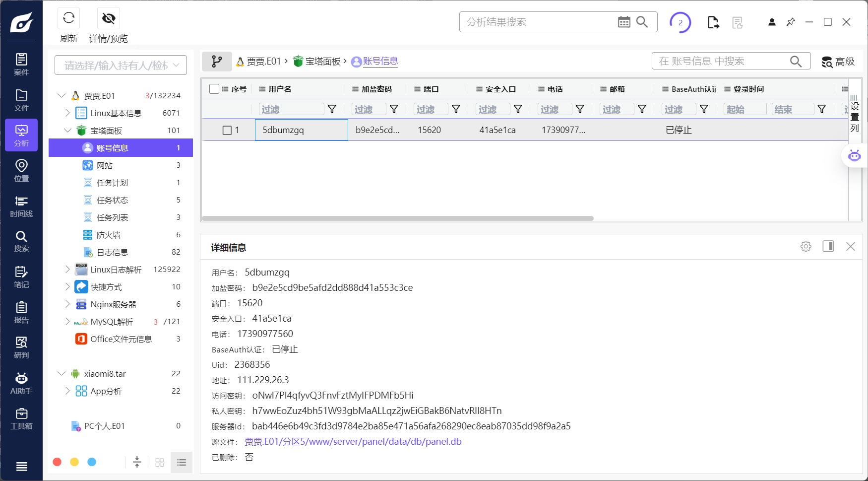Collapse the xiaomi8.tar node
This screenshot has height=481, width=868.
[x=62, y=373]
